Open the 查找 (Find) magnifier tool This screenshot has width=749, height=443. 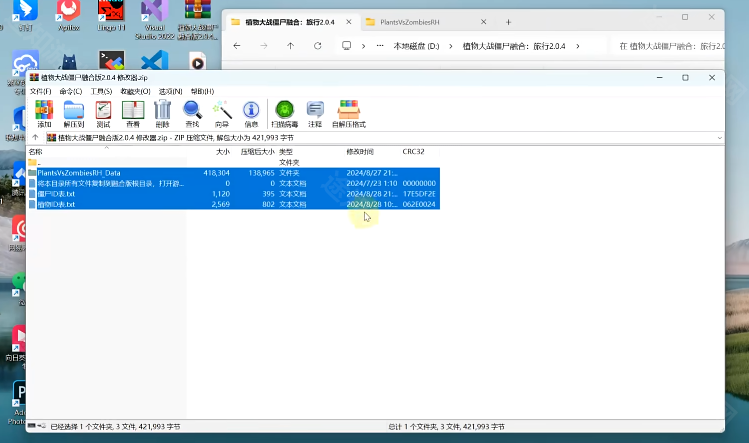[192, 114]
